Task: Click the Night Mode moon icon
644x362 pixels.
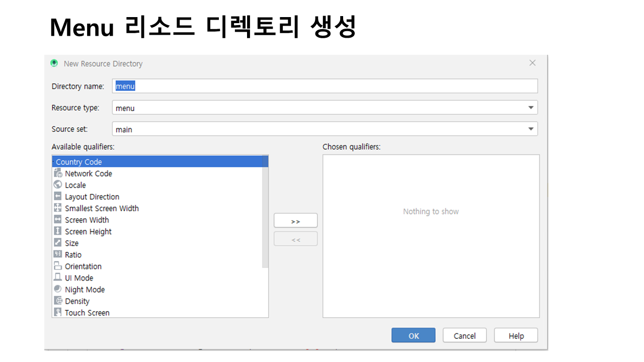Action: (58, 290)
